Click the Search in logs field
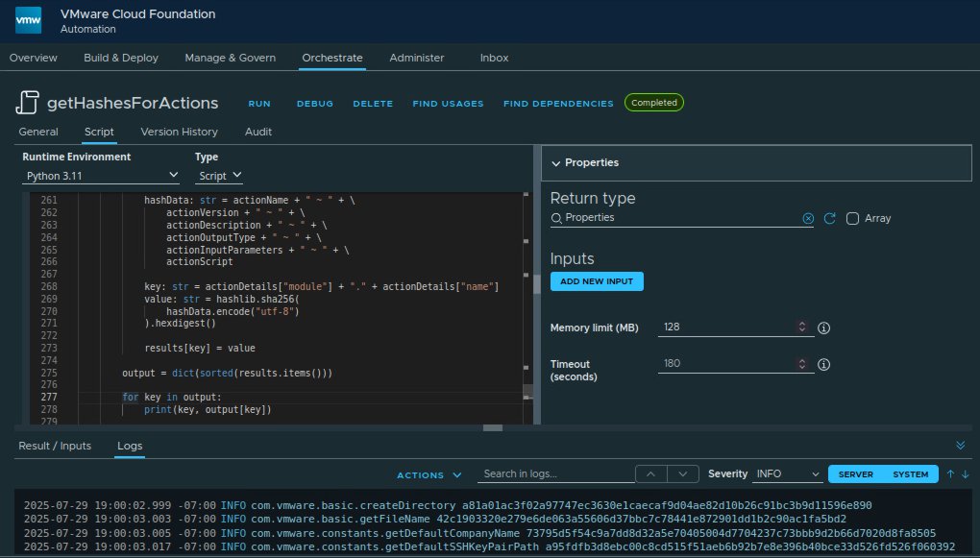The width and height of the screenshot is (980, 558). click(555, 473)
